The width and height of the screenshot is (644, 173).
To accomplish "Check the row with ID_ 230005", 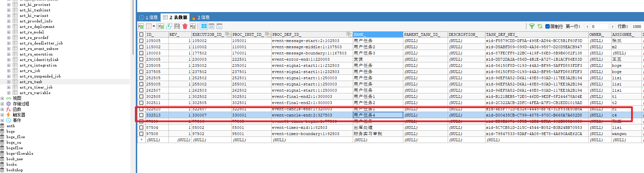I will (x=141, y=59).
